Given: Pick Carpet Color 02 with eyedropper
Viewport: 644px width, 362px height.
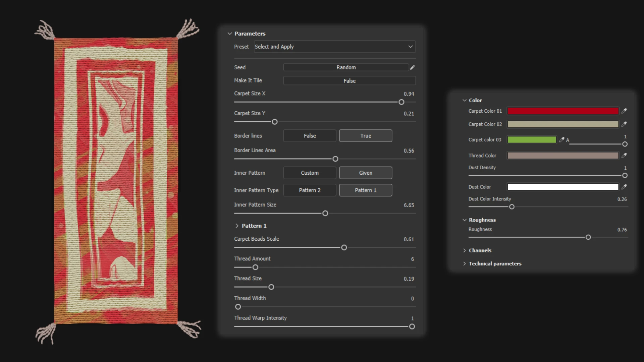Looking at the screenshot, I should click(624, 124).
